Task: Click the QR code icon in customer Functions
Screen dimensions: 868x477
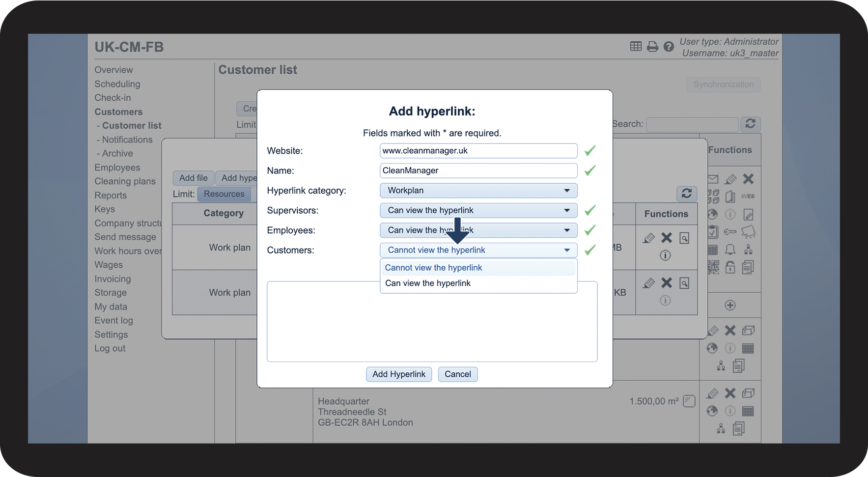Action: [x=713, y=267]
